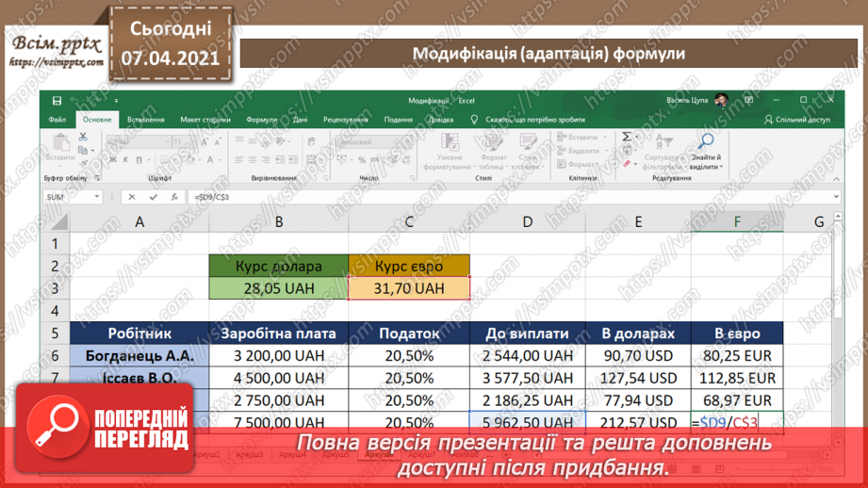The height and width of the screenshot is (488, 868).
Task: Toggle the Wrap Text icon
Action: click(x=312, y=141)
